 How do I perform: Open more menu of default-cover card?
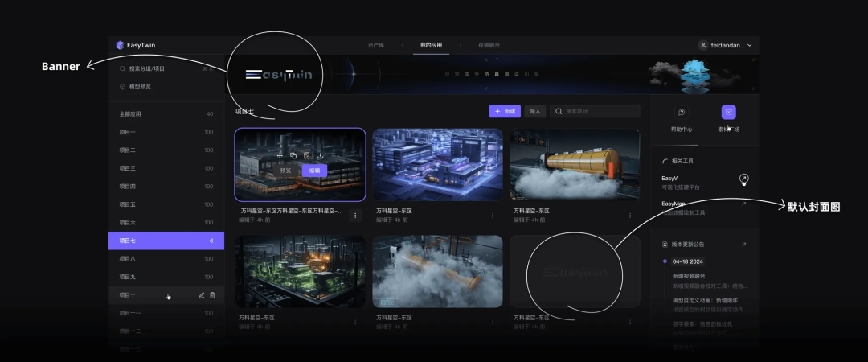tap(630, 322)
